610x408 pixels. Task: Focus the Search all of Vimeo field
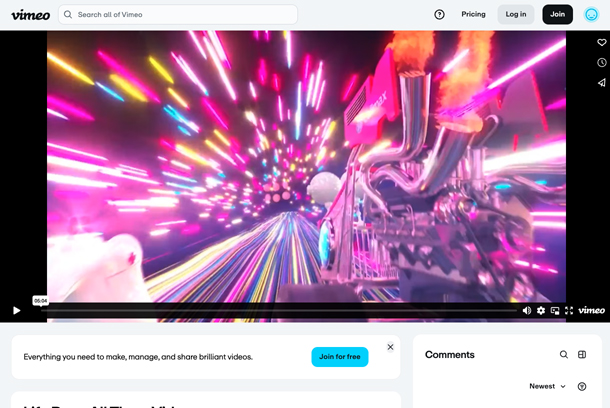point(178,15)
